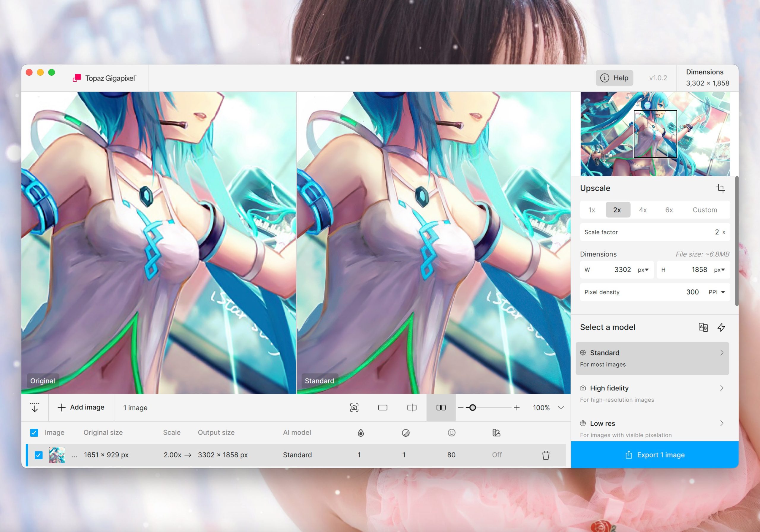Delete the image using trash icon
This screenshot has height=532, width=760.
pos(545,455)
